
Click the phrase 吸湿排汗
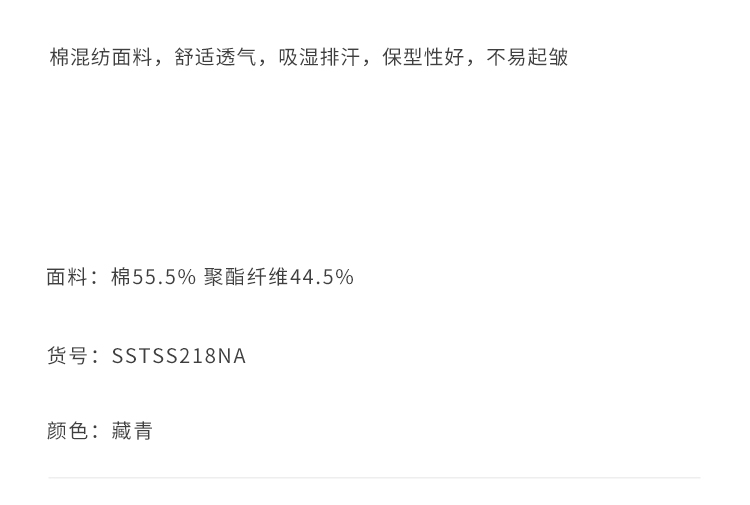pyautogui.click(x=319, y=57)
